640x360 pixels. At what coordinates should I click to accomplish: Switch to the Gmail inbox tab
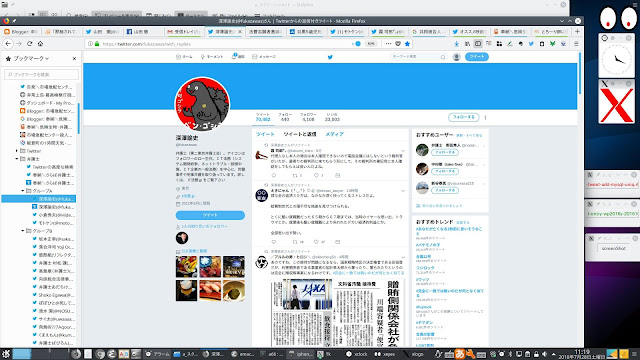184,31
